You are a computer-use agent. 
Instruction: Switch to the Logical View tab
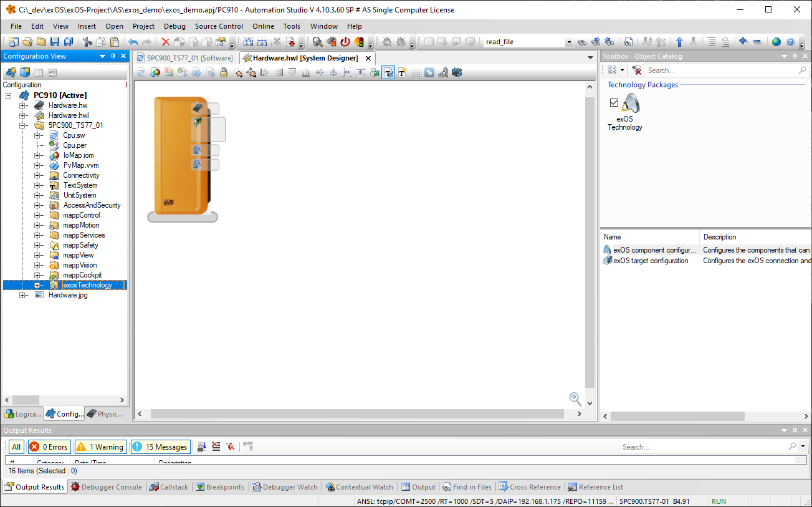(x=23, y=413)
